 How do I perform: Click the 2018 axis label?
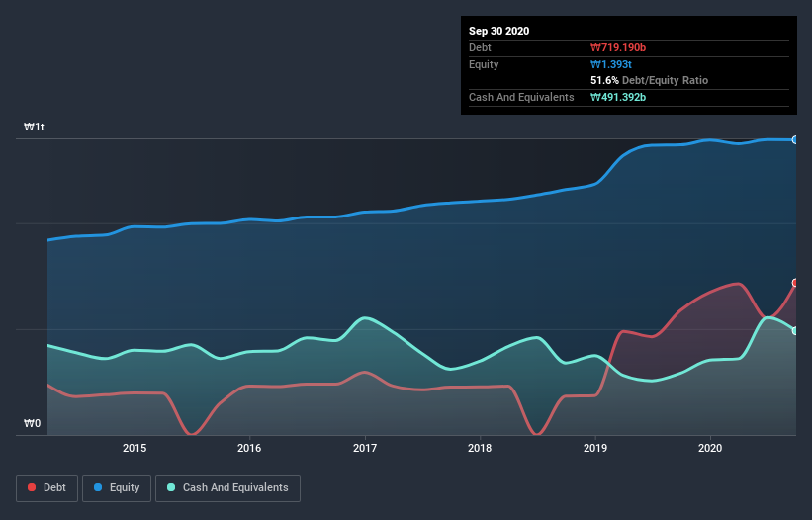tap(480, 448)
